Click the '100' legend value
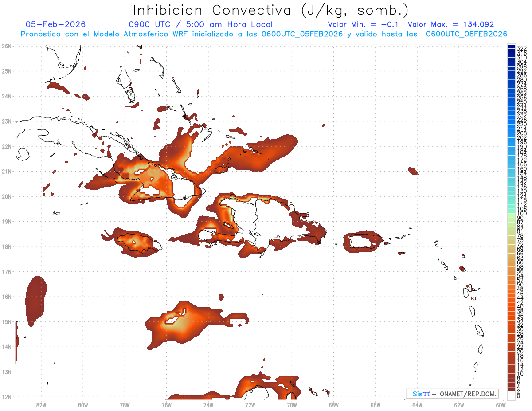The height and width of the screenshot is (411, 532). (521, 214)
